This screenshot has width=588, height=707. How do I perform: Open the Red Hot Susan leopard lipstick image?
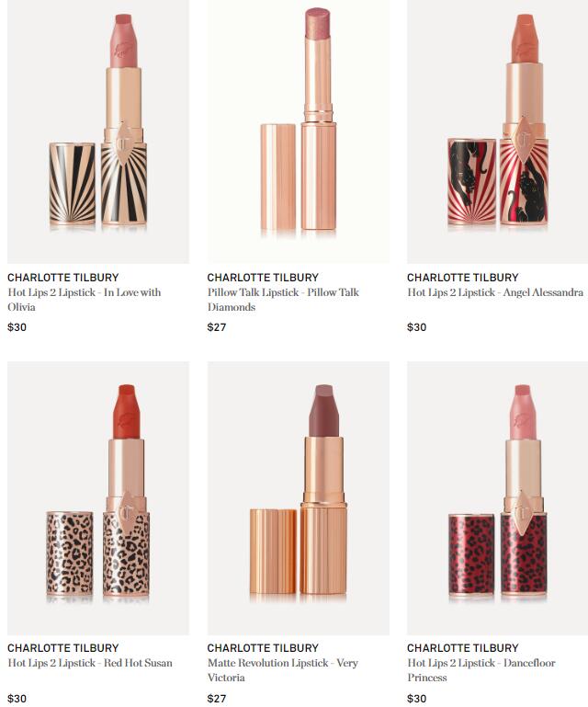98,497
